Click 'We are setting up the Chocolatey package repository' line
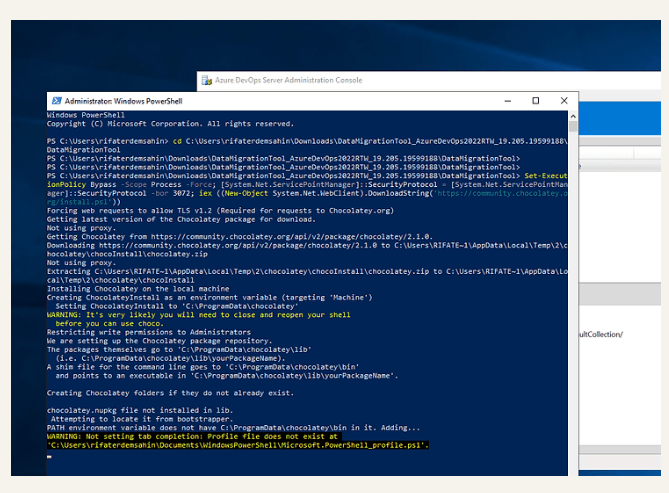Screen dimensions: 669x493 [160, 341]
